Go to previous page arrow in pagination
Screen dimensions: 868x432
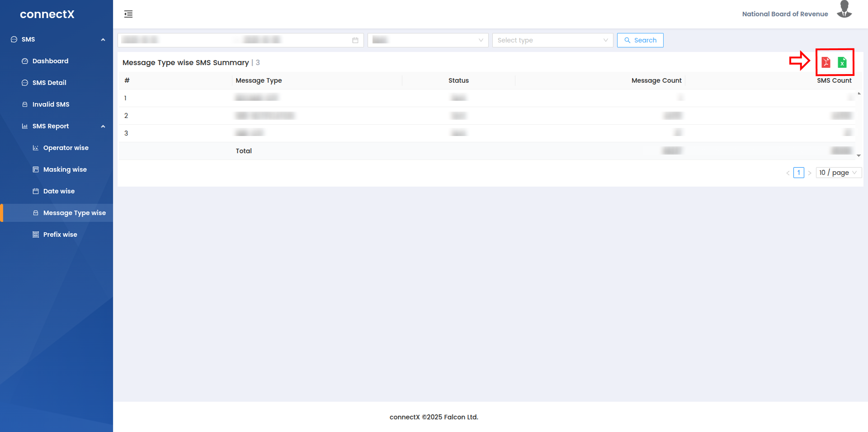(x=788, y=173)
